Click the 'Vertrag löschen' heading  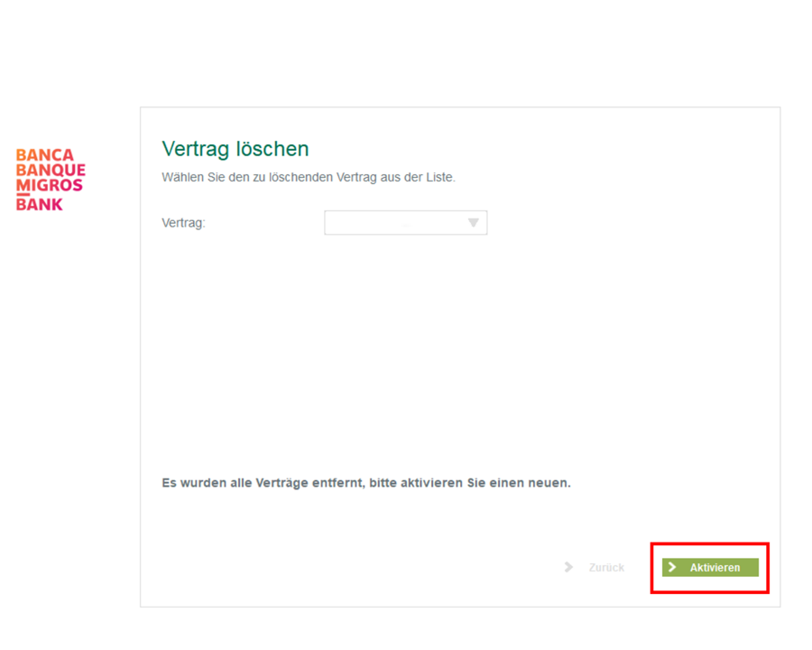[235, 149]
